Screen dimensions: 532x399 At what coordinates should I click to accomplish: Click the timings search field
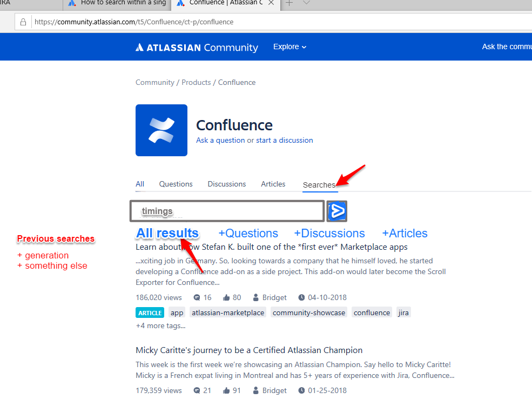(x=227, y=211)
